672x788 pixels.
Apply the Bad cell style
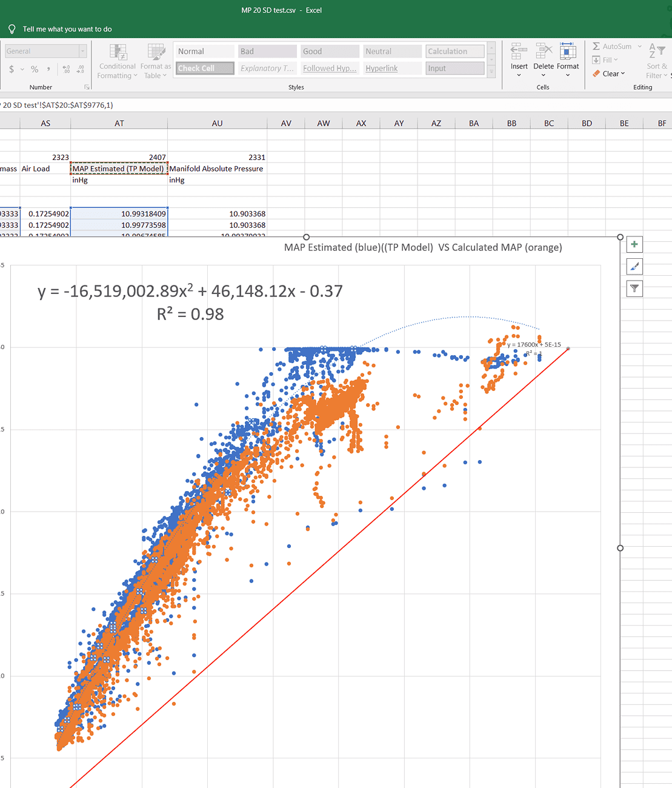click(267, 52)
